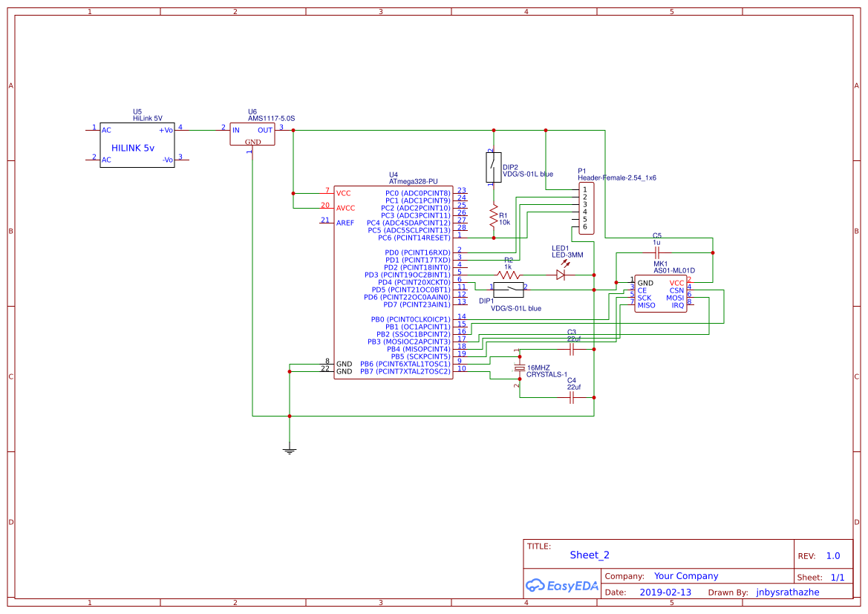The image size is (868, 614).
Task: Select resistor R1 10k
Action: point(494,215)
